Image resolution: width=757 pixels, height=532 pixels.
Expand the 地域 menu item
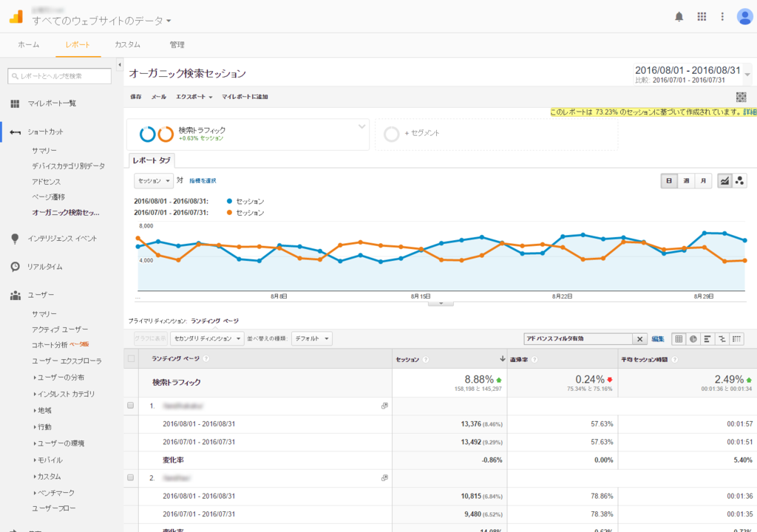tap(42, 410)
